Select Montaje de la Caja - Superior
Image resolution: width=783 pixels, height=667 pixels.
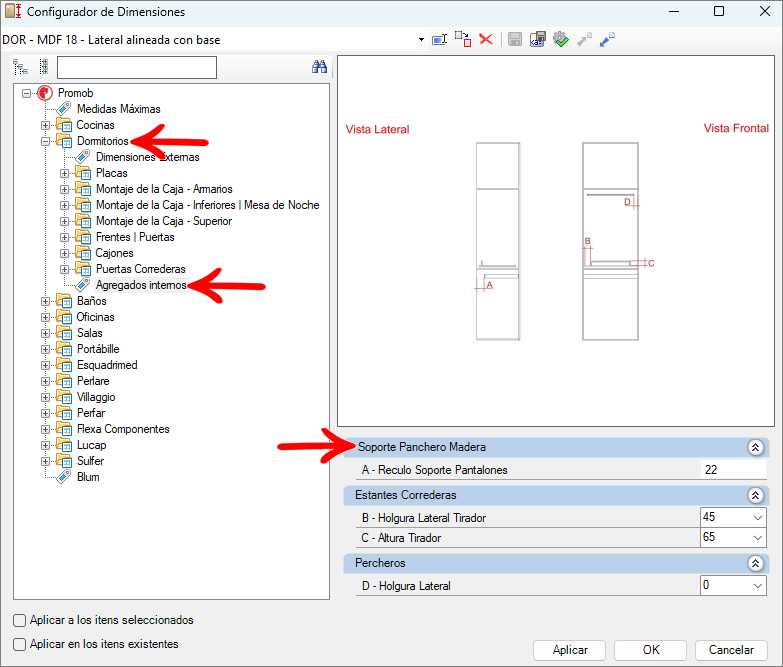pyautogui.click(x=164, y=221)
